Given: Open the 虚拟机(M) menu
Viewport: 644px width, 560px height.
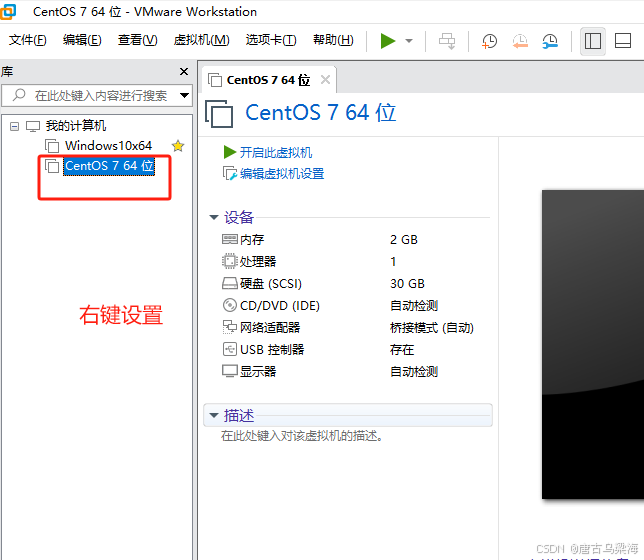Looking at the screenshot, I should [201, 40].
